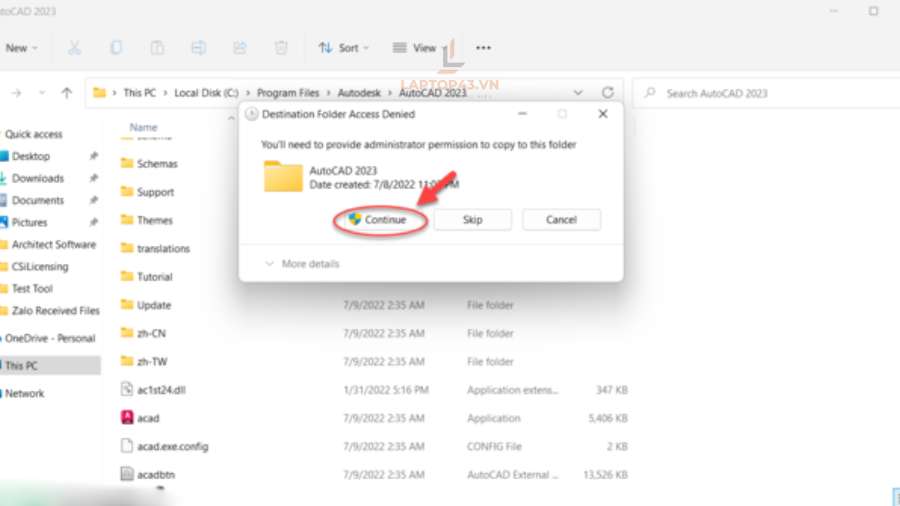
Task: Refresh the AutoCAD 2023 folder view
Action: (607, 92)
